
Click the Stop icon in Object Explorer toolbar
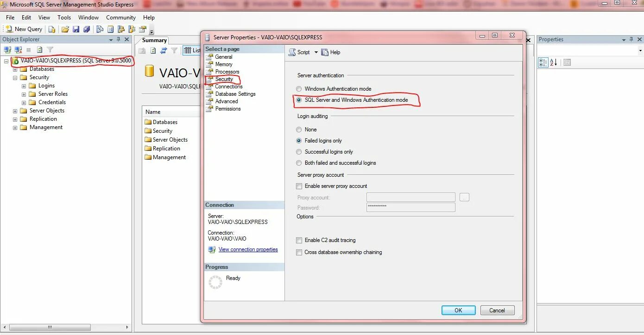29,50
